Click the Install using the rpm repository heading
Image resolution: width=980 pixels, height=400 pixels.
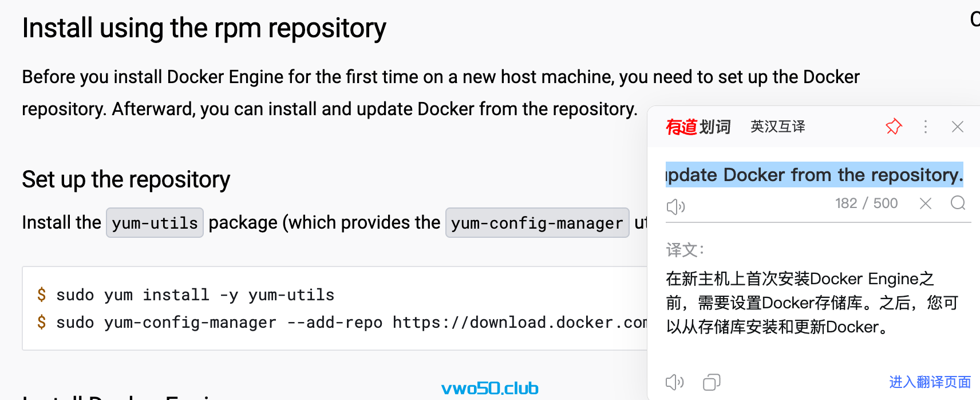204,28
